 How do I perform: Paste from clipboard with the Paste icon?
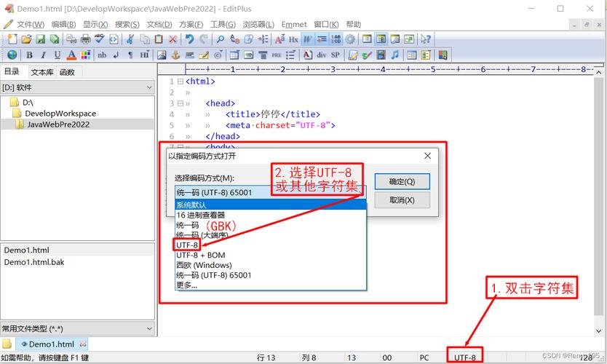(x=159, y=39)
